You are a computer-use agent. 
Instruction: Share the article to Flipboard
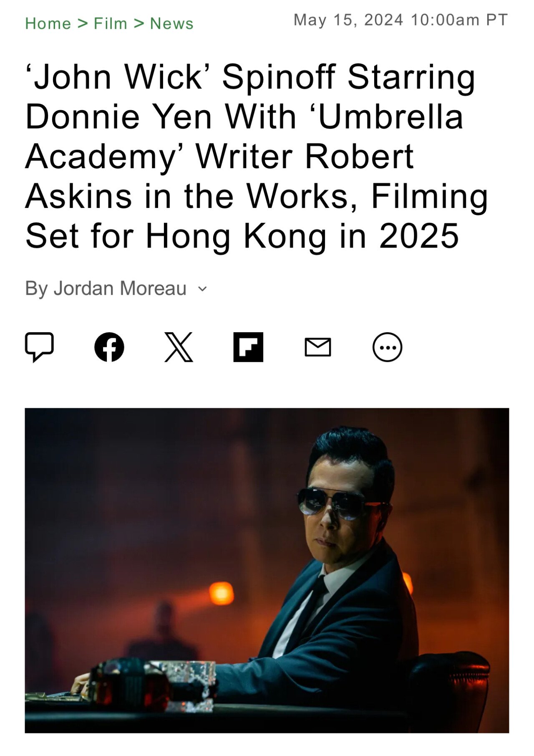point(248,347)
